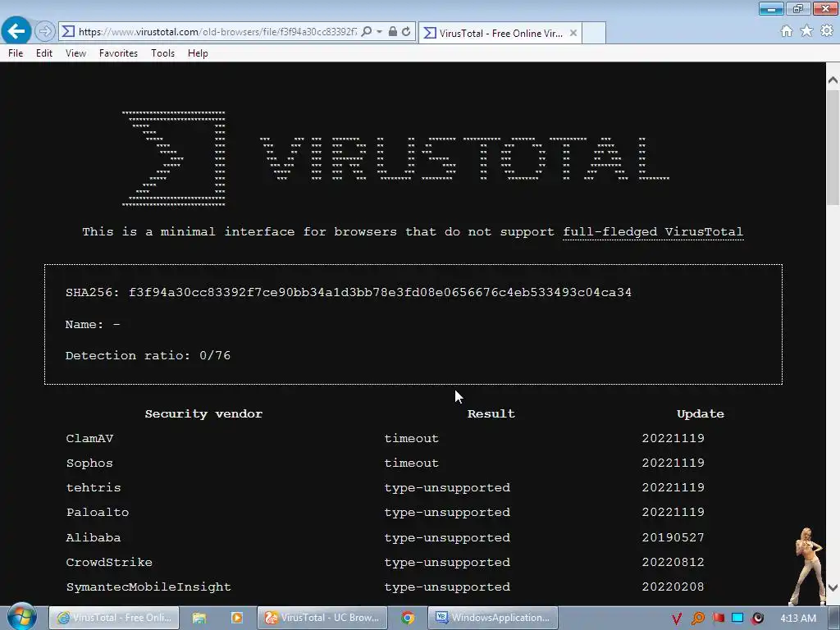Select the VirusTotal - Free Online Vir... tab
The height and width of the screenshot is (630, 840).
click(501, 33)
